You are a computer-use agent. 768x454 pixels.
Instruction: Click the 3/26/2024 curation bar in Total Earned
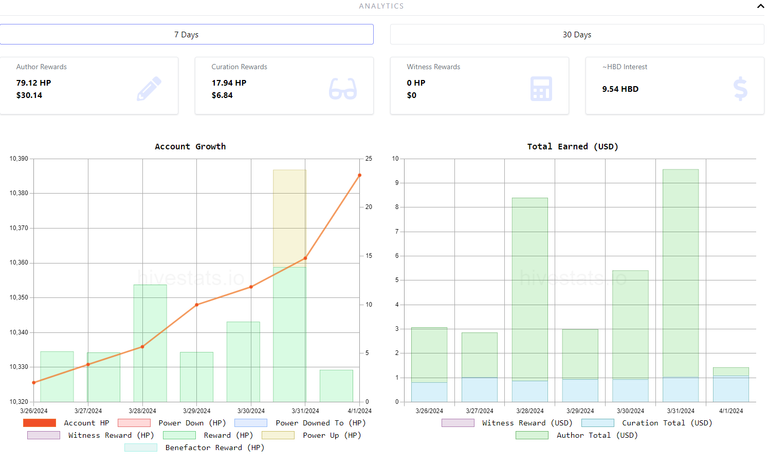click(x=429, y=392)
